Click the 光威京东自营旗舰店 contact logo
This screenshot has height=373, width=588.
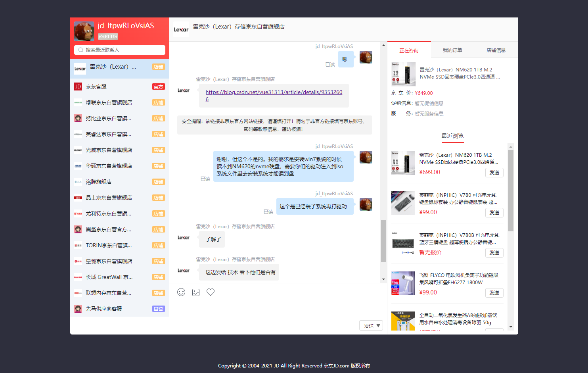click(x=78, y=150)
